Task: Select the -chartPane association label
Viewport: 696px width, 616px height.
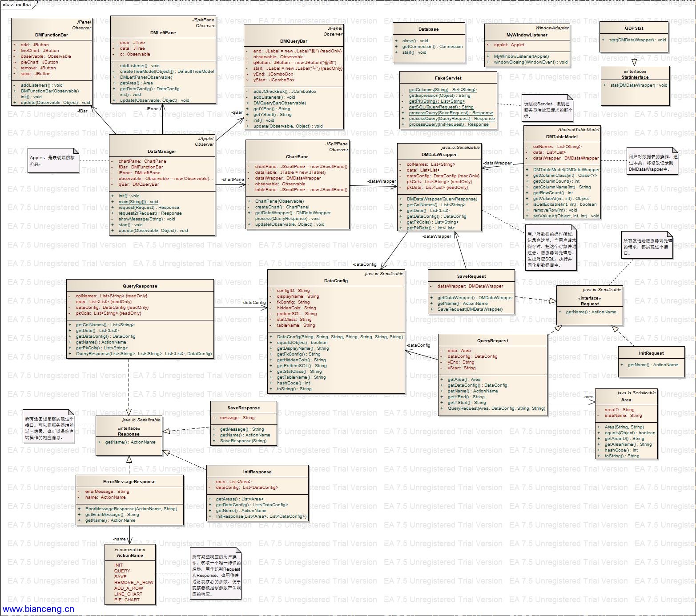Action: point(233,180)
